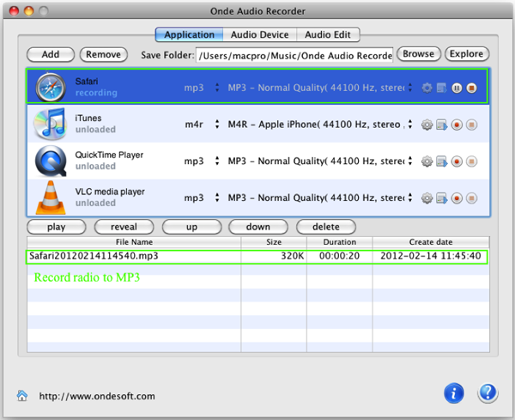Open the help question mark icon
515x420 pixels.
tap(488, 393)
